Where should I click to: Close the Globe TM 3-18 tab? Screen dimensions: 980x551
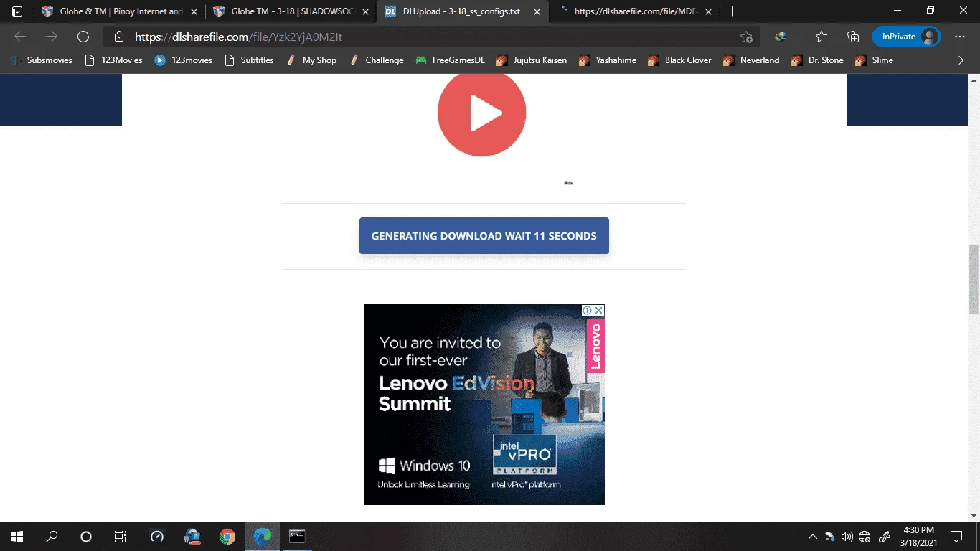365,11
